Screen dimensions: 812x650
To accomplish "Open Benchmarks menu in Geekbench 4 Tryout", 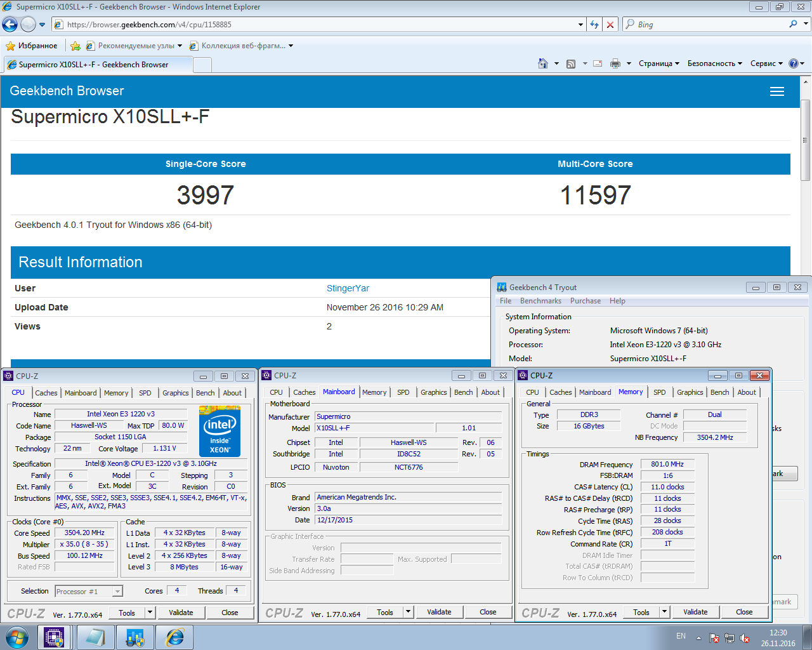I will pyautogui.click(x=540, y=301).
